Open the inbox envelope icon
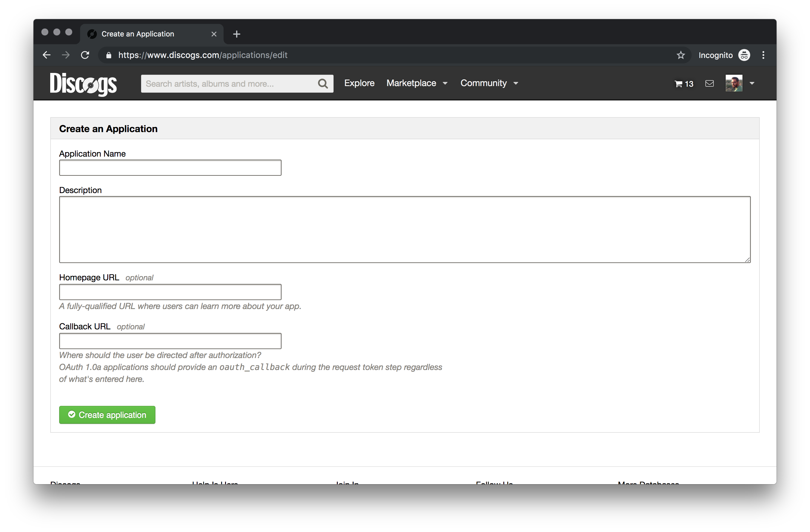This screenshot has width=810, height=532. 710,83
